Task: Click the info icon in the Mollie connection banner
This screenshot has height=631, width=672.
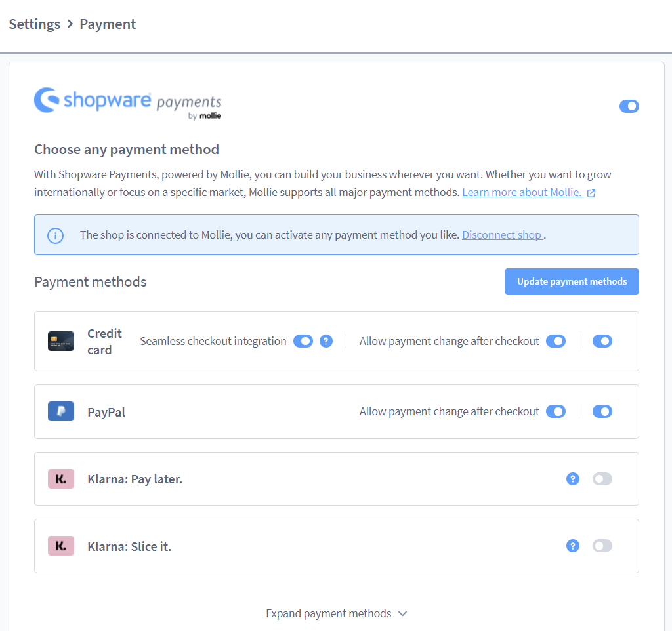Action: pyautogui.click(x=55, y=235)
